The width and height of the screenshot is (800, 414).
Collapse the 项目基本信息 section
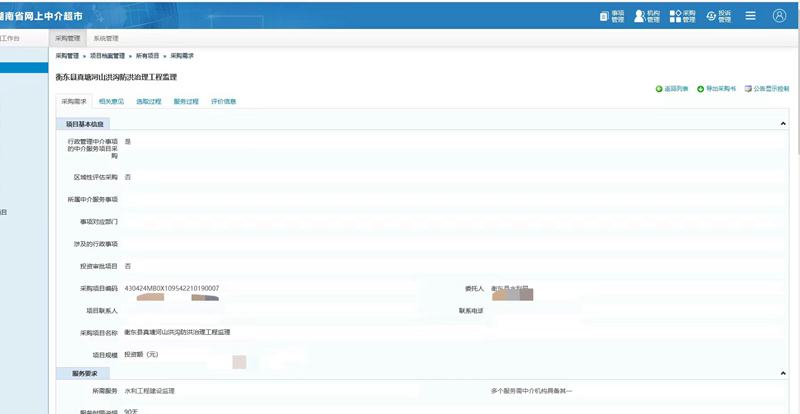781,124
